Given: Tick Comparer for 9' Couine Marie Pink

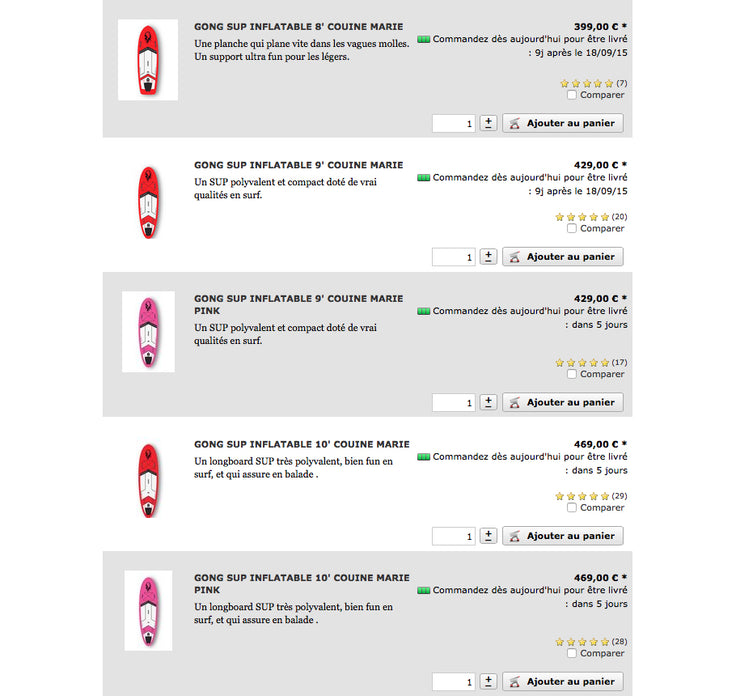Looking at the screenshot, I should [572, 375].
